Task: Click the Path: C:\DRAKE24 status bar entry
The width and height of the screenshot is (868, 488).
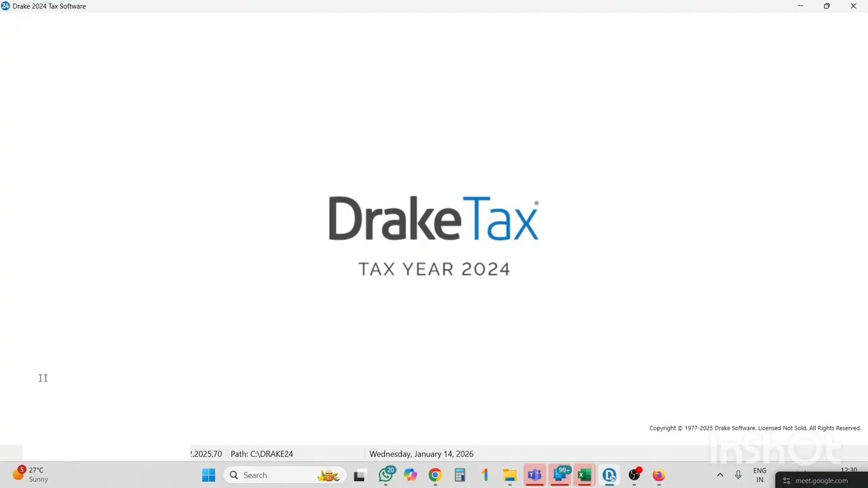Action: 262,454
